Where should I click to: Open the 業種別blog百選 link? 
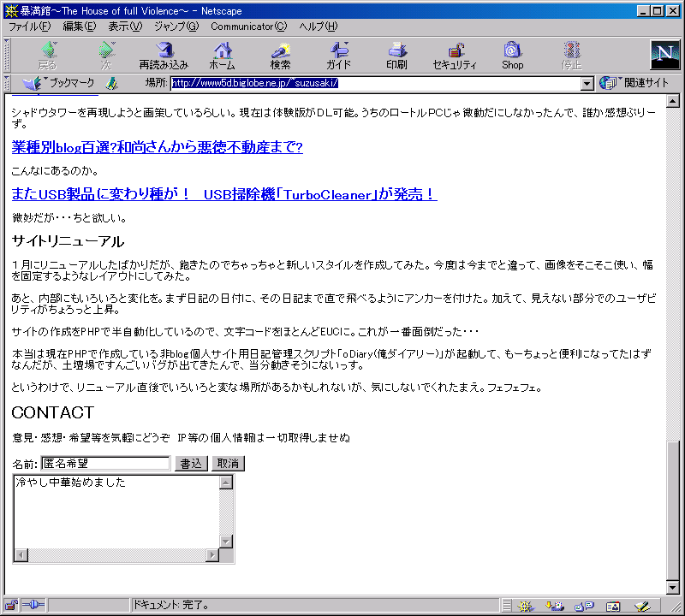(158, 147)
